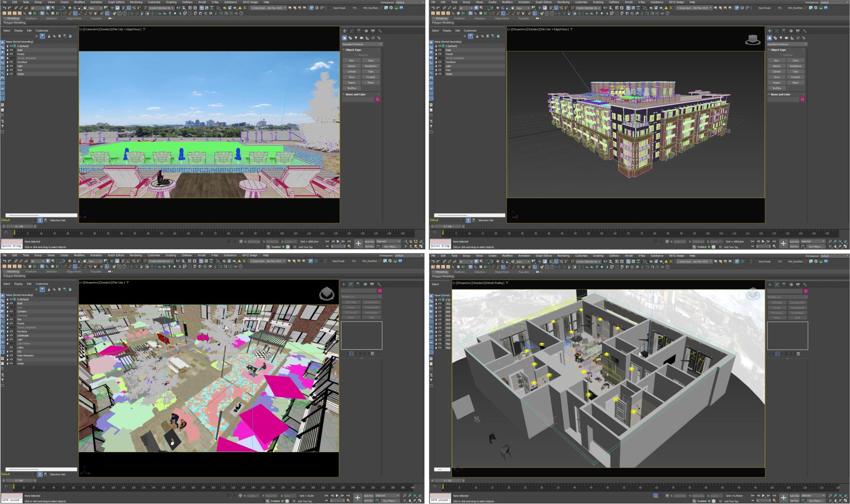The height and width of the screenshot is (504, 850).
Task: Click EasyTweak toolbar button in courtyard window
Action: tap(339, 261)
